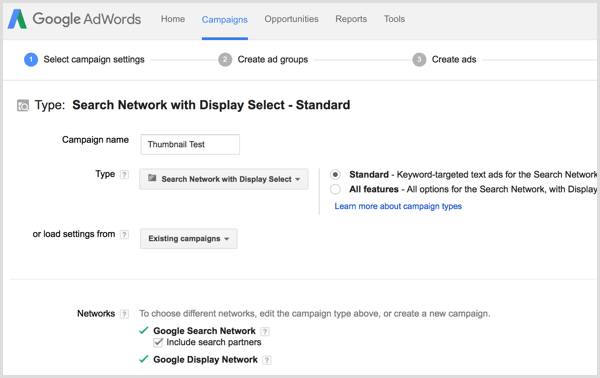600x378 pixels.
Task: Open help icon next to Type label
Action: coord(124,174)
